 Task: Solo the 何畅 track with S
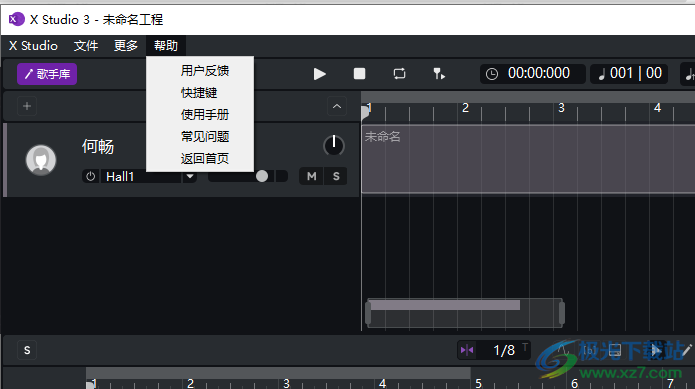336,176
